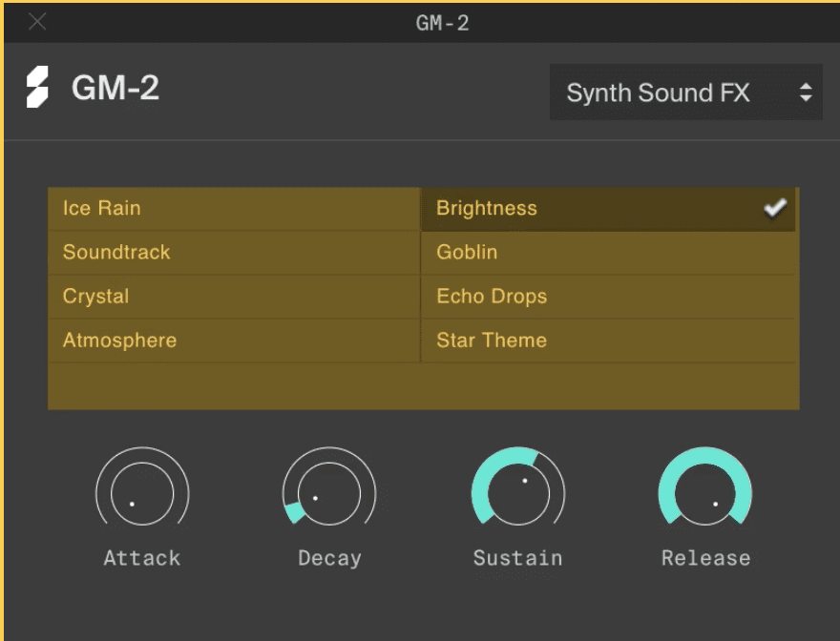Screen dimensions: 840x641
Task: Pick the Atmosphere preset
Action: tap(119, 340)
